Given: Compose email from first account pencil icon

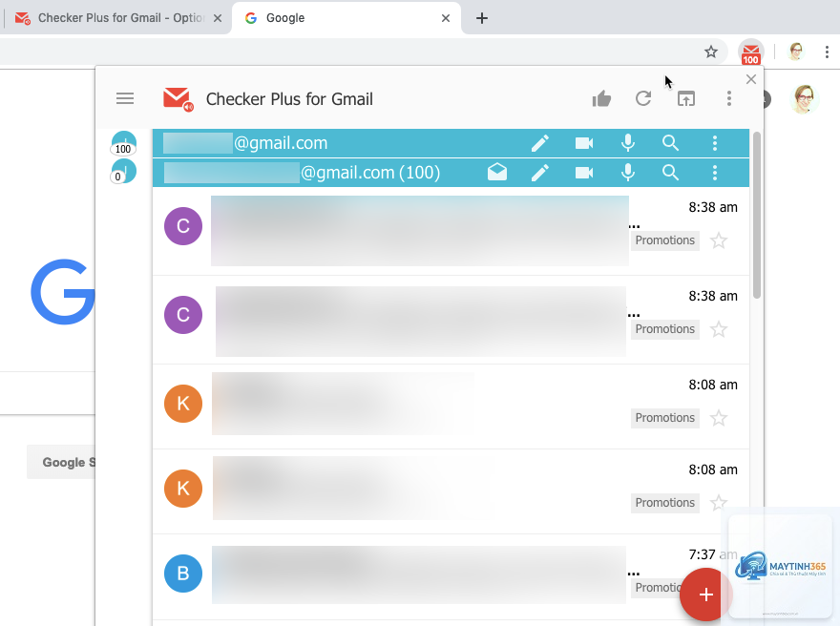Looking at the screenshot, I should (x=540, y=143).
